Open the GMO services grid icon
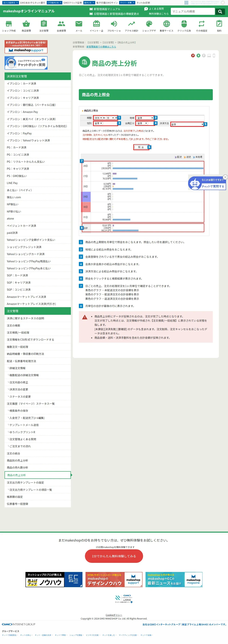 [186, 2]
